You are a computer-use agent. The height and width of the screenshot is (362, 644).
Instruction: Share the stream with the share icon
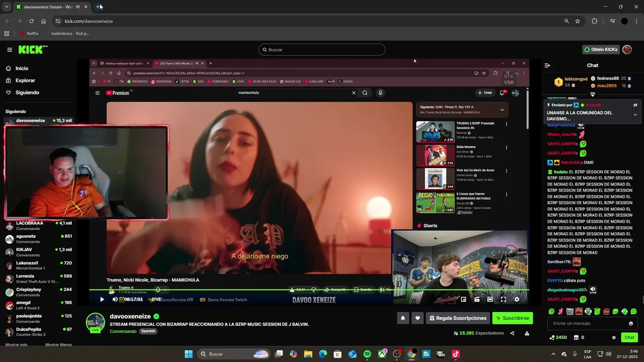coord(512,333)
